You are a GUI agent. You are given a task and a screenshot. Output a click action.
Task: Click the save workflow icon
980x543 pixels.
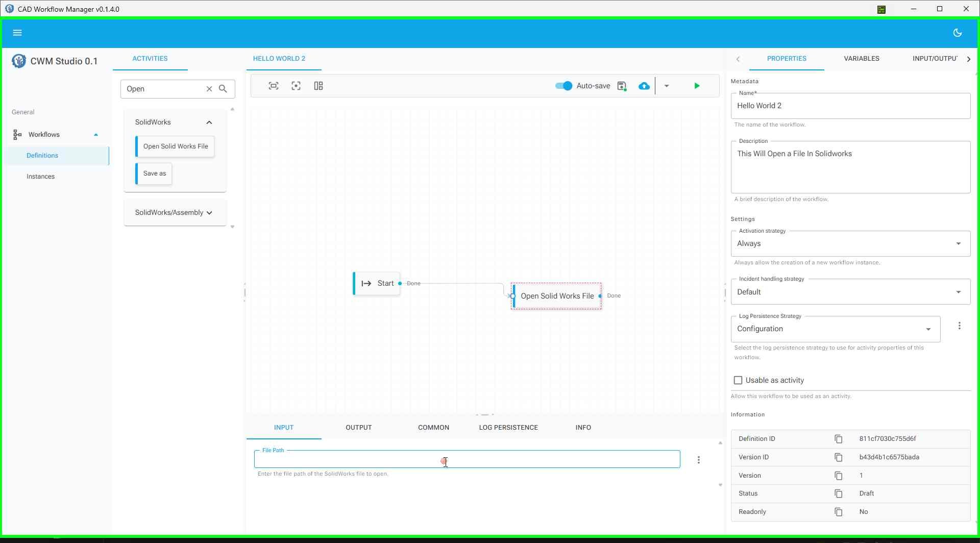pos(622,86)
